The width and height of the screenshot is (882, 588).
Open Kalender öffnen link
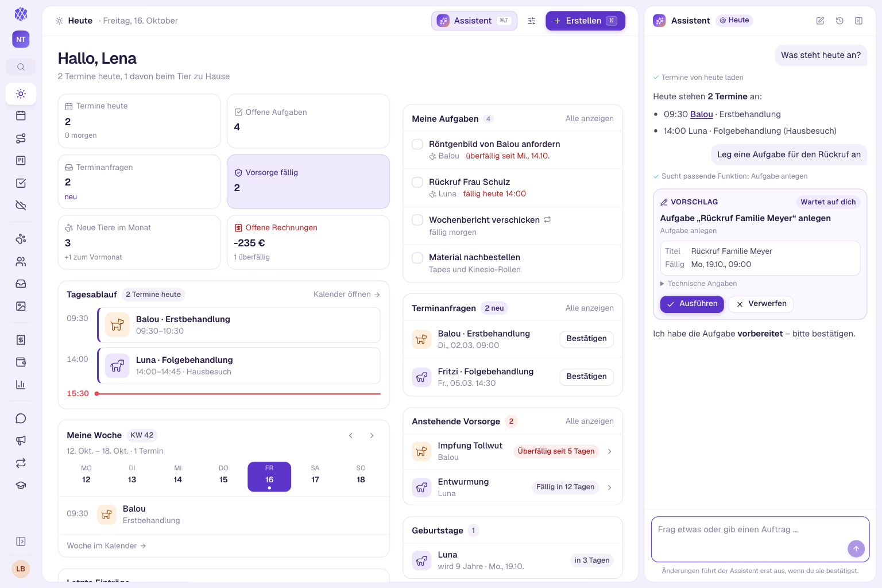347,295
